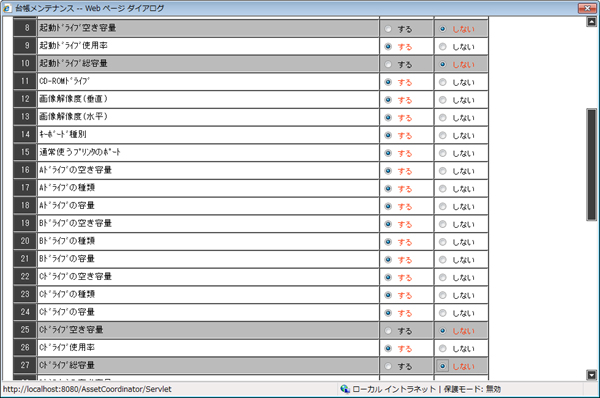Select しない for row 16 Aドライブの空き容量
This screenshot has height=398, width=600.
(443, 171)
